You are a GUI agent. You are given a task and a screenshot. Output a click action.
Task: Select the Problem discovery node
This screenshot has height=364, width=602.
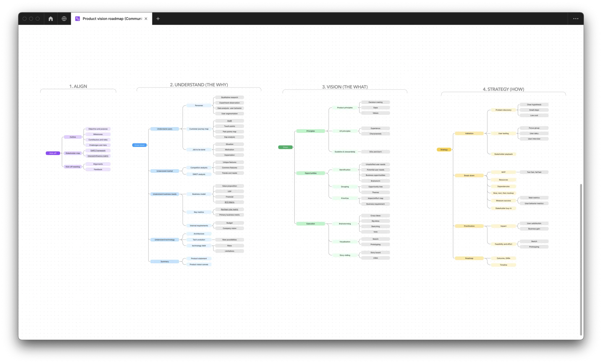tap(504, 110)
